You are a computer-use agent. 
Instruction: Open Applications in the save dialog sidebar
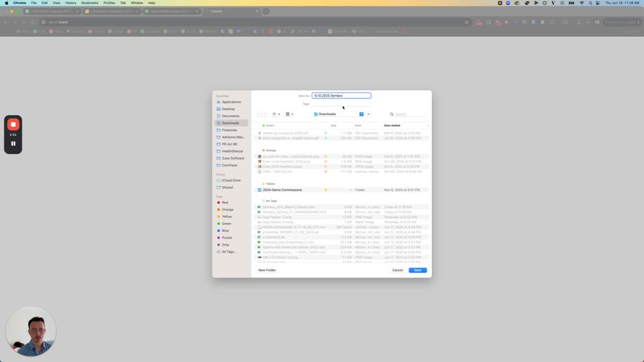(231, 102)
